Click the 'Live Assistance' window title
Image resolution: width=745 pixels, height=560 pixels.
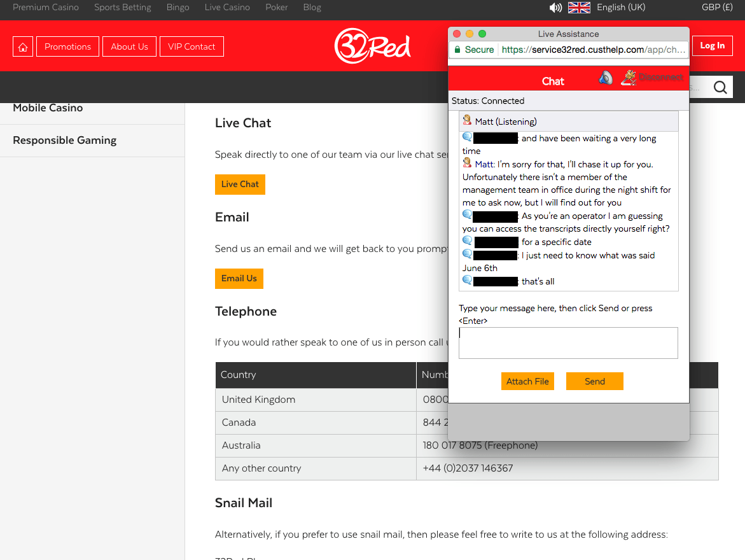(x=568, y=34)
